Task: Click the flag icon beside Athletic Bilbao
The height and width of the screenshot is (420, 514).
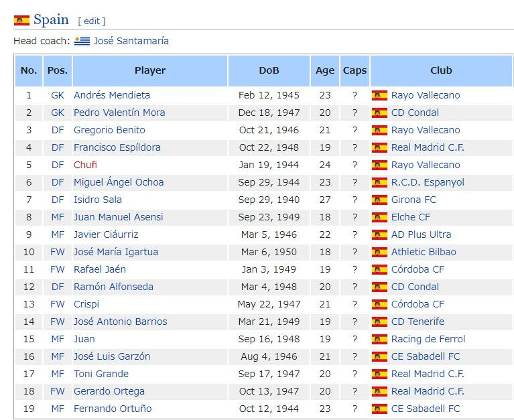Action: click(x=379, y=252)
